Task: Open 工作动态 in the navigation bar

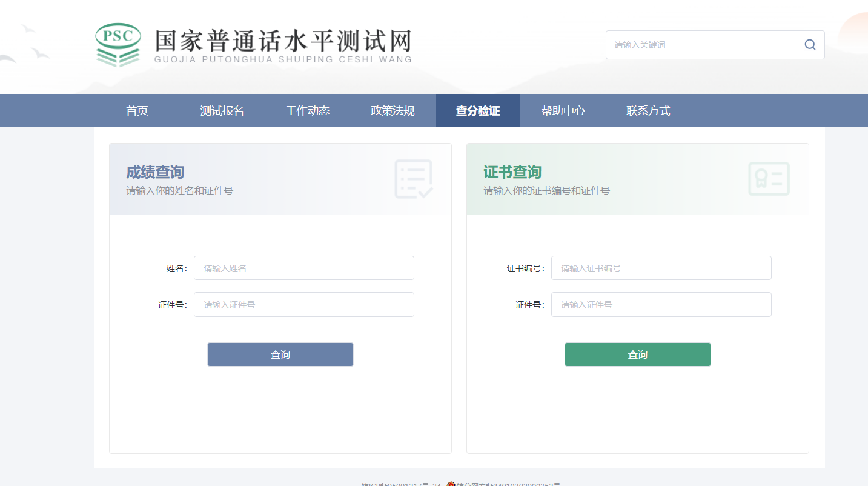Action: [x=308, y=111]
